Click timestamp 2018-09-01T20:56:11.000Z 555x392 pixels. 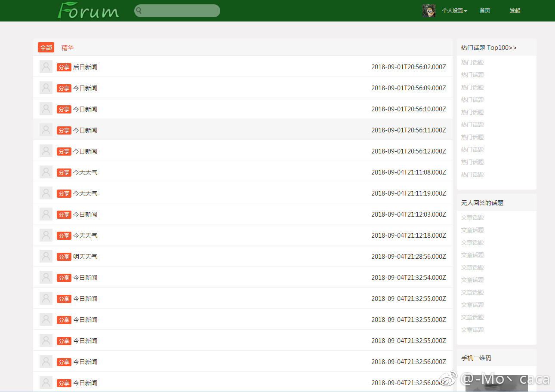(409, 130)
